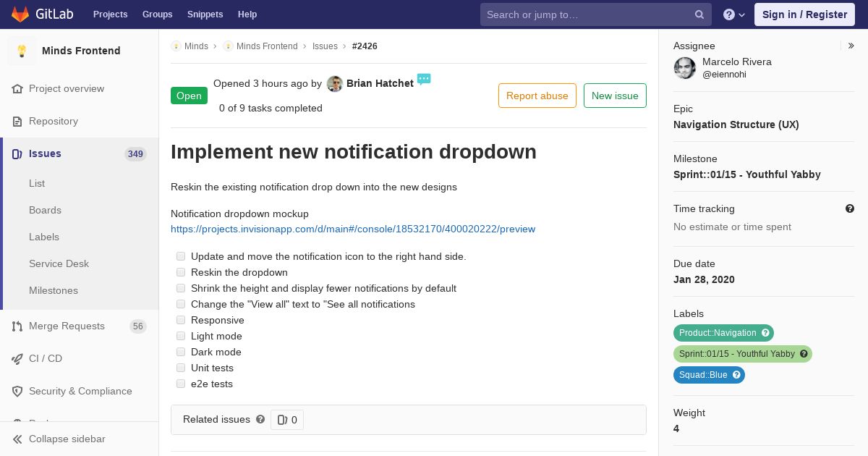Select List under Issues

point(37,184)
